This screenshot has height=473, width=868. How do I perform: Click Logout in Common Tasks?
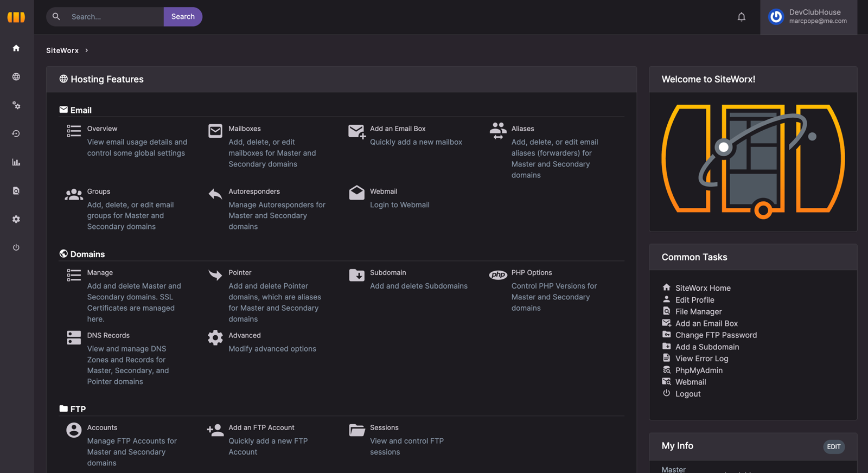point(688,394)
